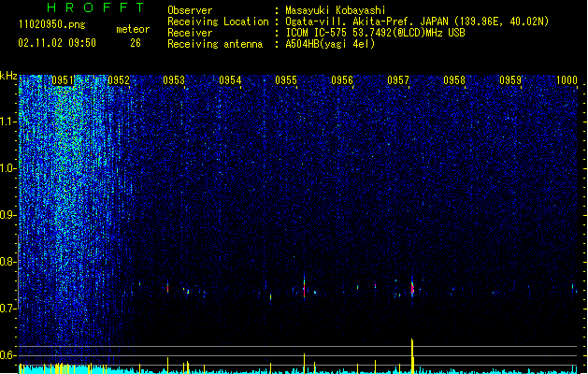Click the Ogata-vill. Akita-Pref. JAPAN location text
This screenshot has height=374, width=588.
[417, 22]
